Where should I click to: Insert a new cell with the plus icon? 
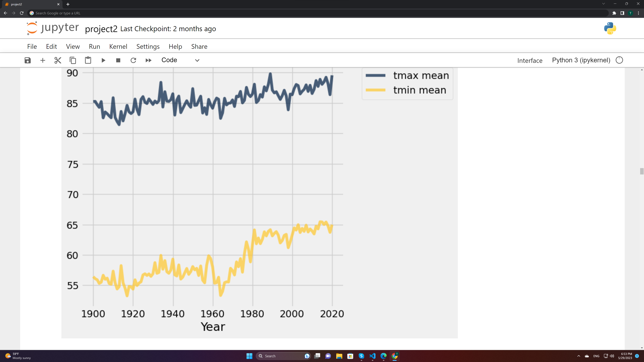point(43,60)
